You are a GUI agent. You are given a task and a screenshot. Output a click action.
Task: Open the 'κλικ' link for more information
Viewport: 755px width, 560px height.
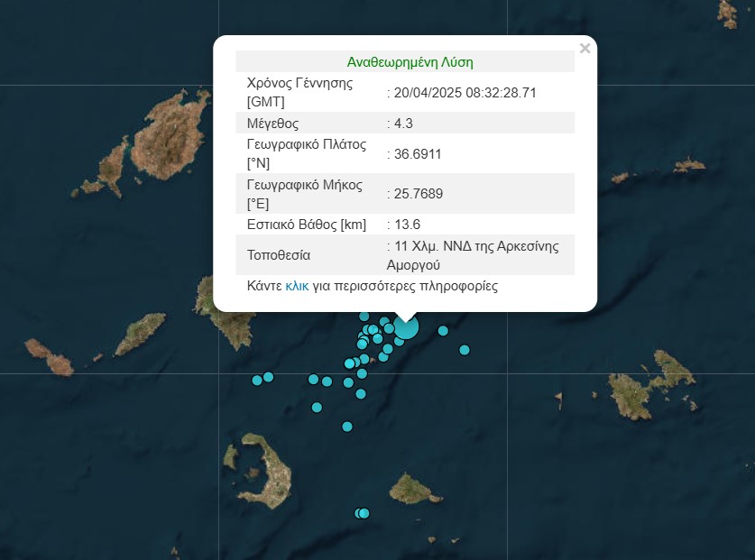297,286
